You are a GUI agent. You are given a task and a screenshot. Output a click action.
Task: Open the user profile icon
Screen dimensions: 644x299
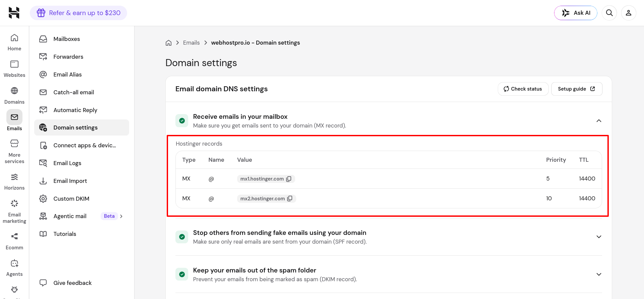click(x=629, y=13)
